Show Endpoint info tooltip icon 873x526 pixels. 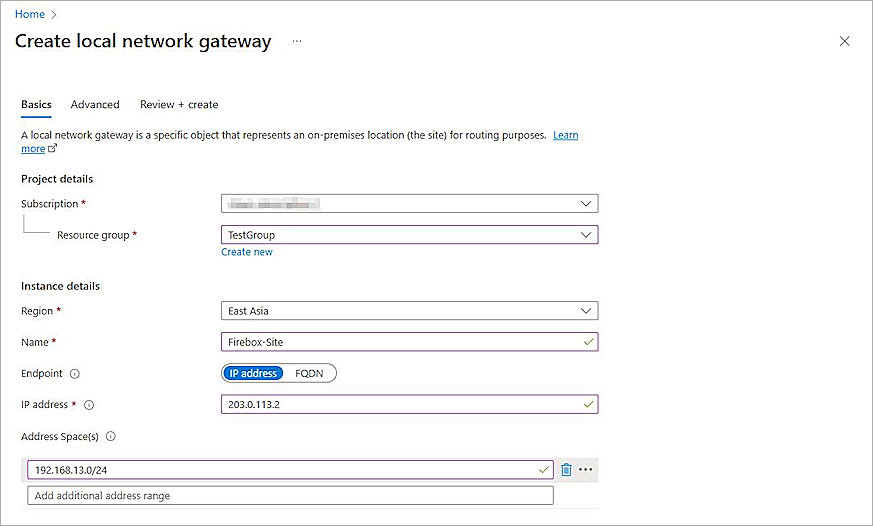click(x=75, y=374)
